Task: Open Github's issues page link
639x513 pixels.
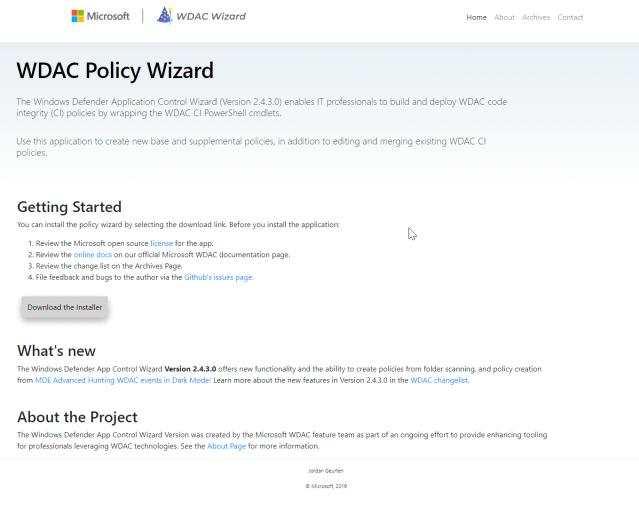Action: pos(218,277)
